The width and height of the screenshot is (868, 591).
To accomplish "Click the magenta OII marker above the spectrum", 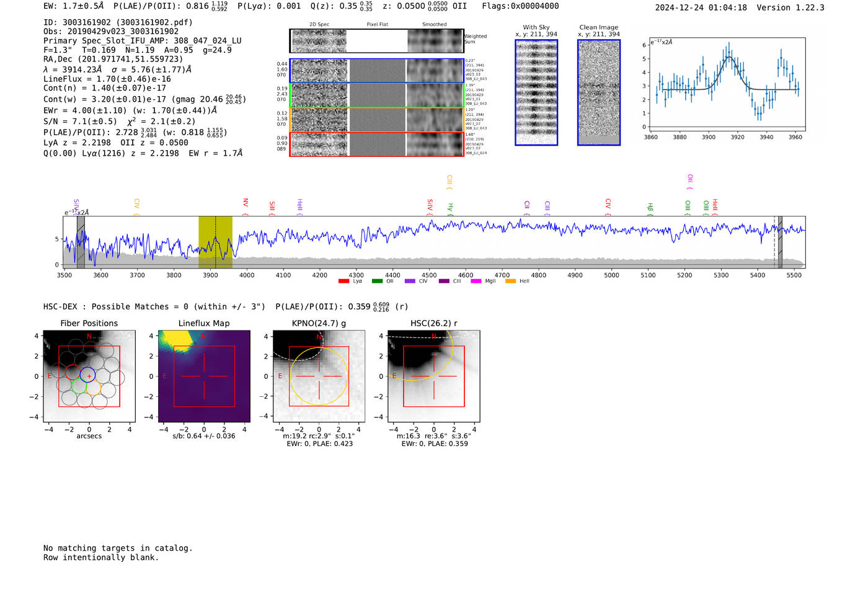I will click(690, 182).
